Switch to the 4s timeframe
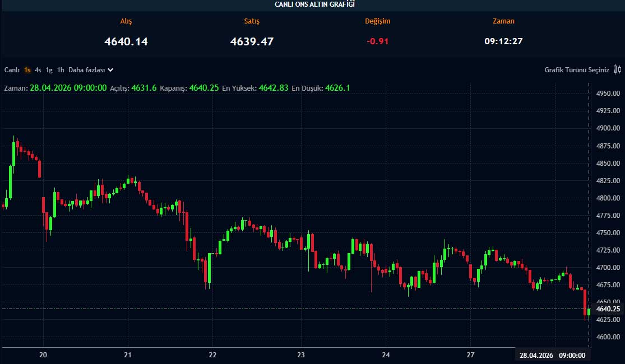 (38, 70)
